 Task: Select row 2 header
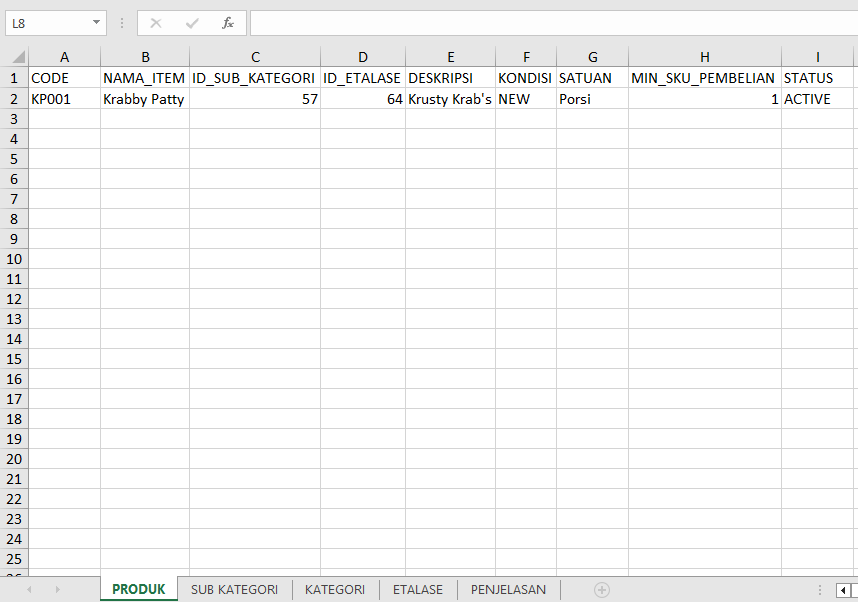(x=14, y=99)
